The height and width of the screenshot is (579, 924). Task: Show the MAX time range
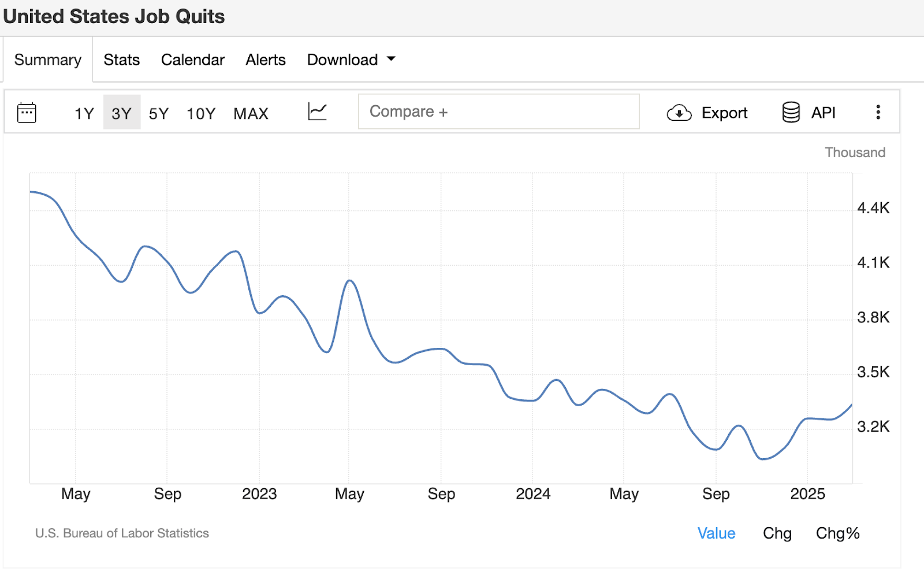tap(251, 113)
